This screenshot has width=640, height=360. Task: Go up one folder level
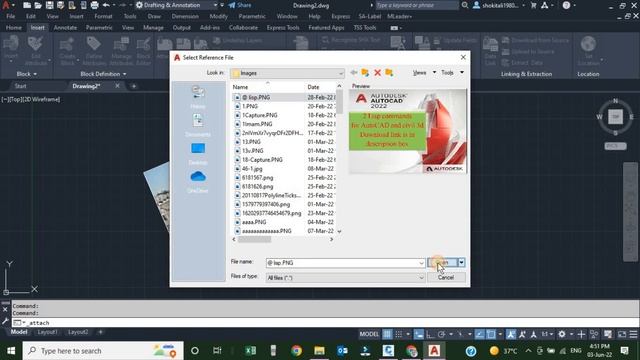click(x=365, y=73)
